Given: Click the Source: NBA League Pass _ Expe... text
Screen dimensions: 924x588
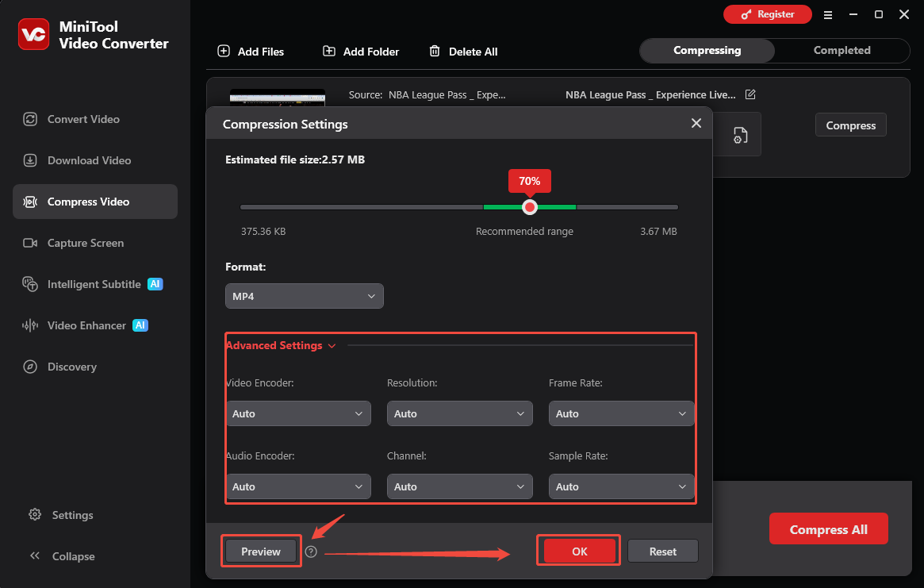Looking at the screenshot, I should click(x=427, y=95).
